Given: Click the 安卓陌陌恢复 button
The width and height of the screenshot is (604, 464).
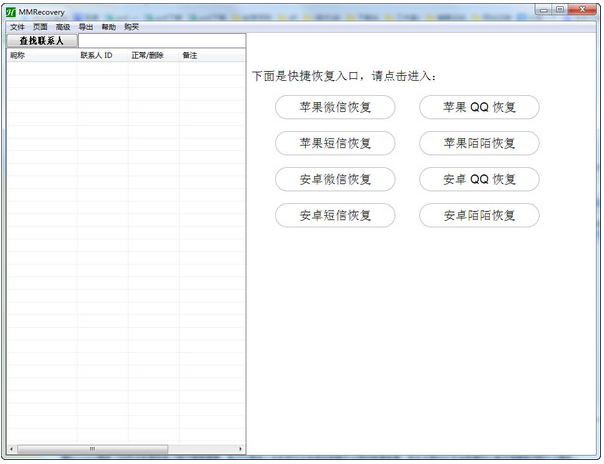Looking at the screenshot, I should point(479,215).
